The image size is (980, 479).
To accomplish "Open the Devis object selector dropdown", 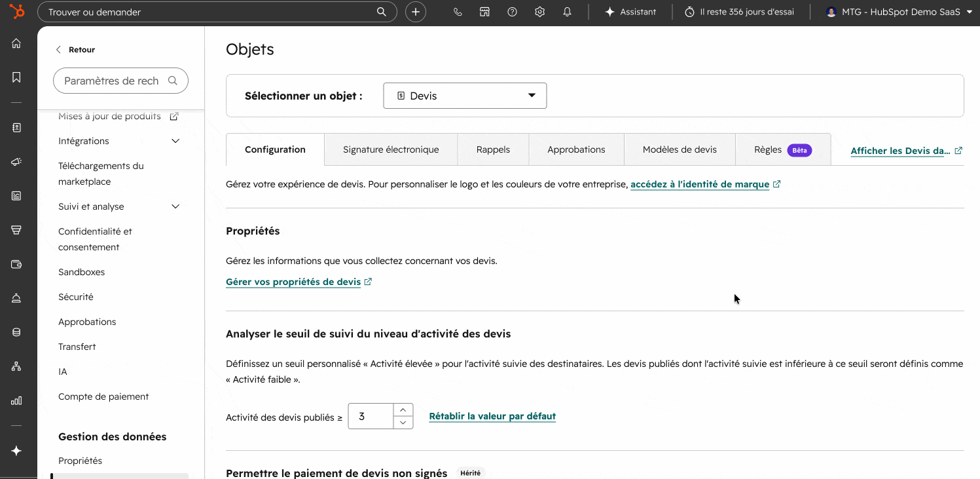I will point(465,96).
